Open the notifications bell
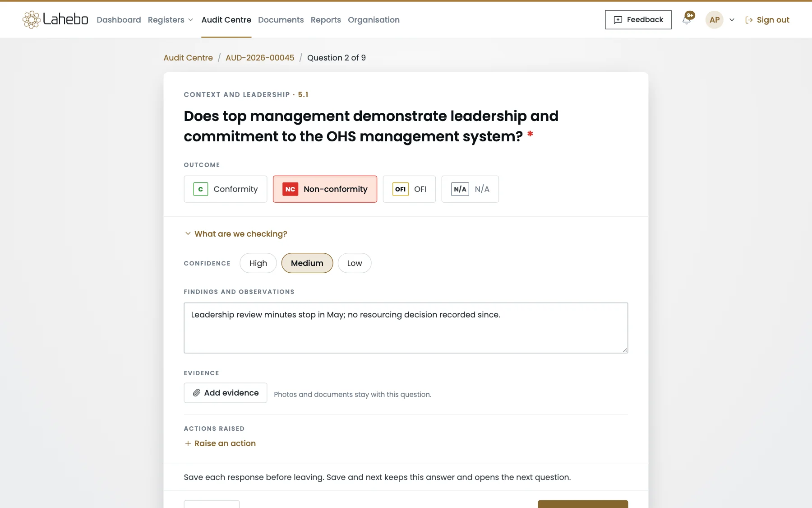The width and height of the screenshot is (812, 508). coord(687,20)
